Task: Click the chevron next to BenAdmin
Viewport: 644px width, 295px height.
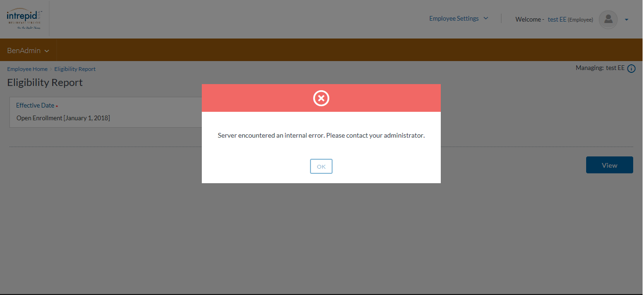Action: [47, 51]
